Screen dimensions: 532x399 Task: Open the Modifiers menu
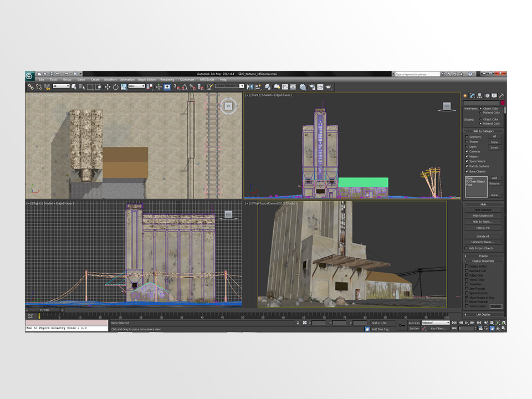point(110,80)
